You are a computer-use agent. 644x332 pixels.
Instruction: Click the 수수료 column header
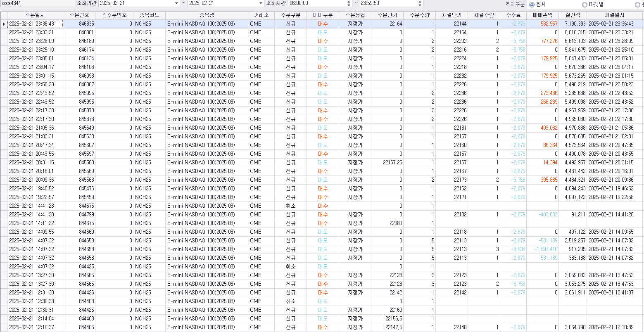(513, 15)
